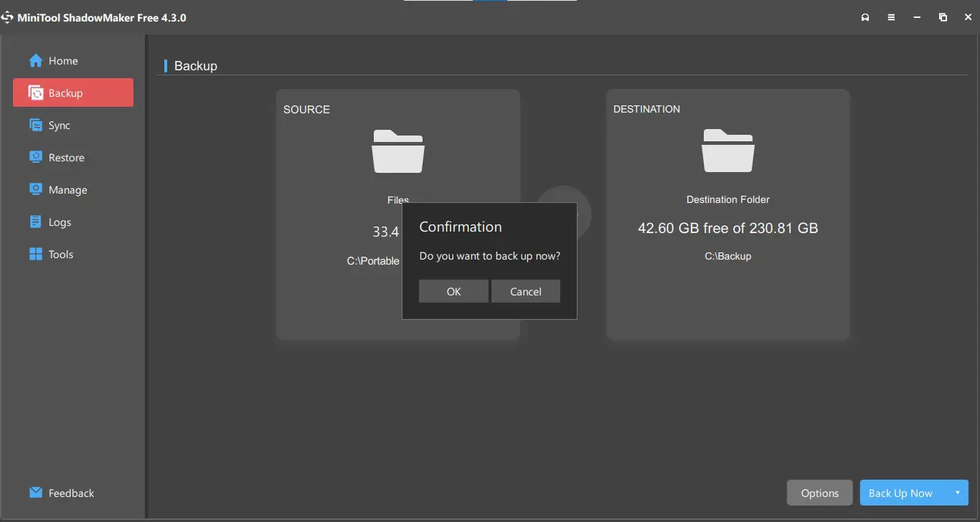Viewport: 980px width, 522px height.
Task: Click the Source folder icon
Action: [x=398, y=151]
